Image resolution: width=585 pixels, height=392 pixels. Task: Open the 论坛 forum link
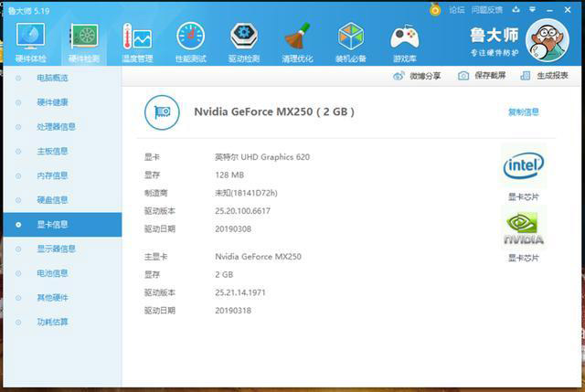point(457,10)
